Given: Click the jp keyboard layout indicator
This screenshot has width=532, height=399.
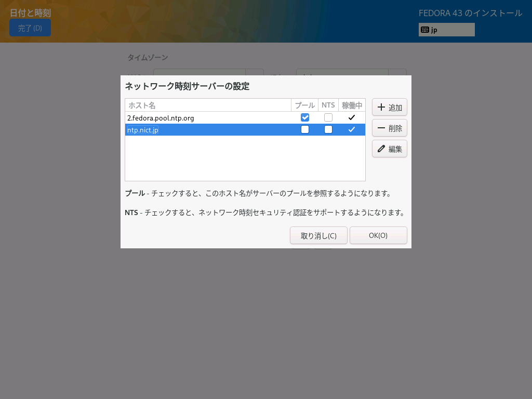Looking at the screenshot, I should (446, 30).
